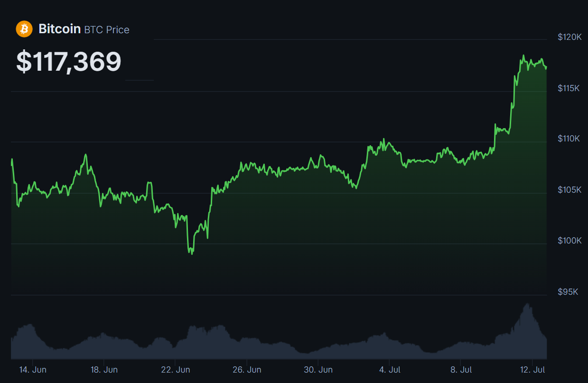
Task: Click the $120K price axis label
Action: click(569, 37)
